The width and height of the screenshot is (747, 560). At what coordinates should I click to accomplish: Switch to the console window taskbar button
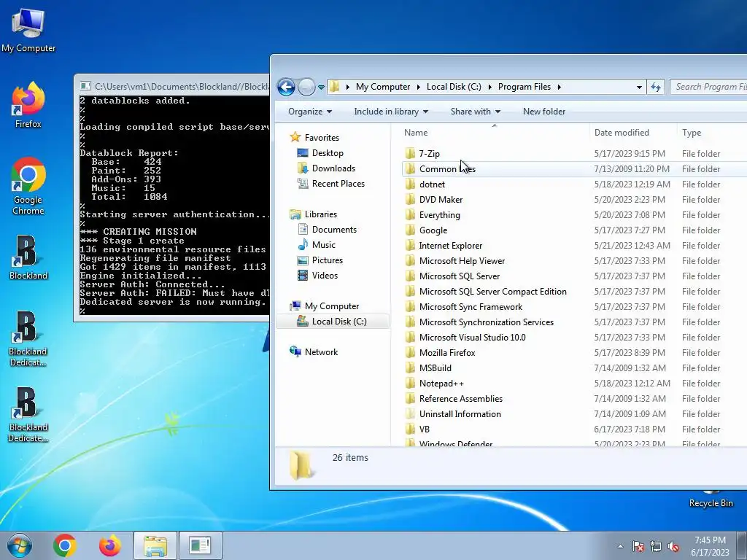click(x=200, y=545)
